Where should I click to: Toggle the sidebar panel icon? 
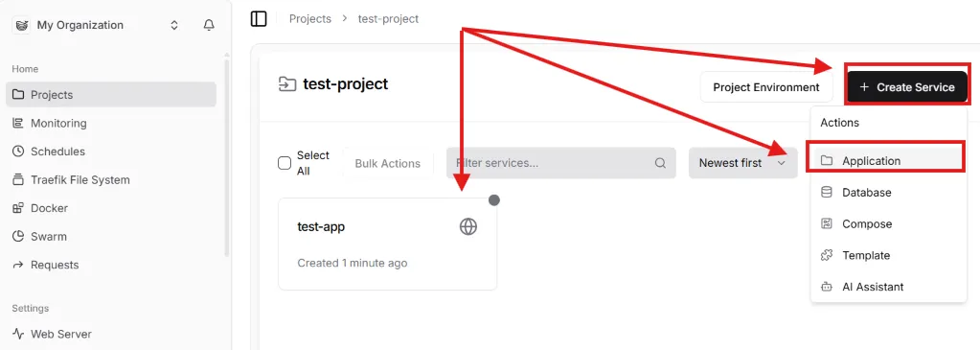tap(259, 19)
